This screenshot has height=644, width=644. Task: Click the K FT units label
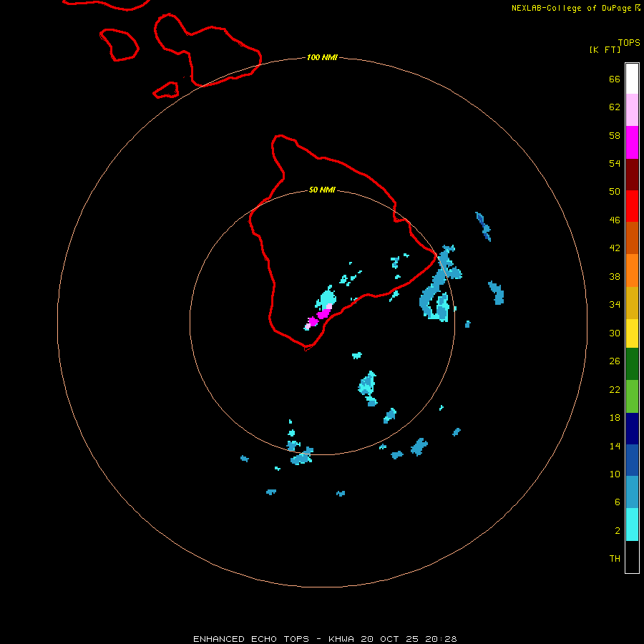605,49
